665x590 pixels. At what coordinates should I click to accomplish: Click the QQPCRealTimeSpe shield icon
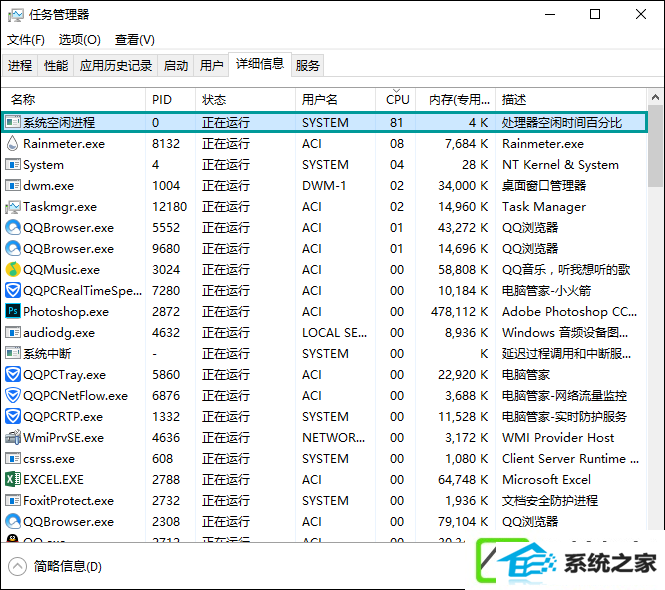pyautogui.click(x=13, y=291)
